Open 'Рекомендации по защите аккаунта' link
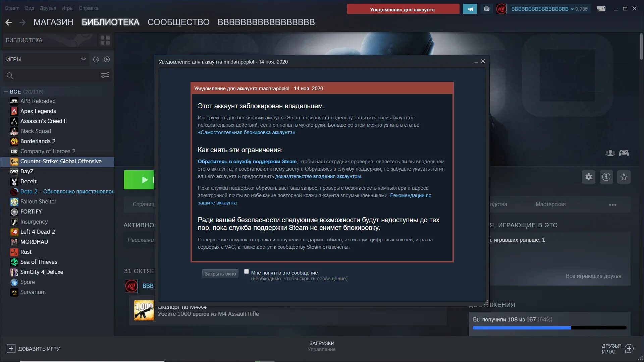644x362 pixels. [314, 199]
